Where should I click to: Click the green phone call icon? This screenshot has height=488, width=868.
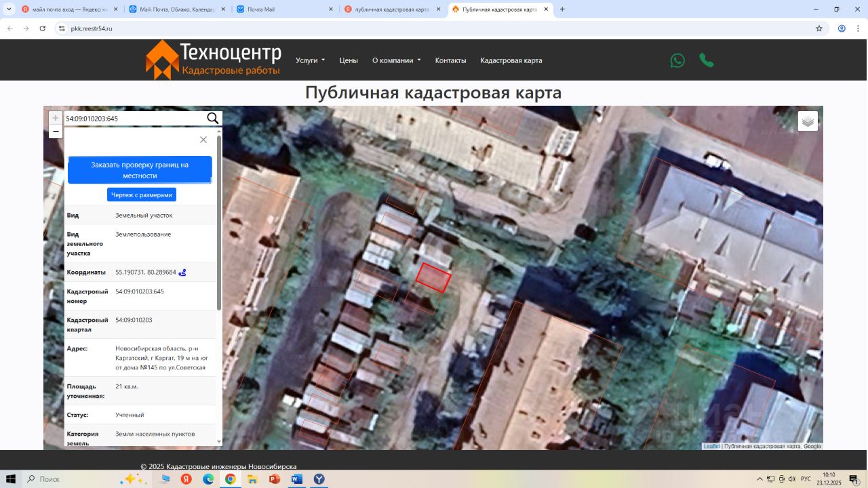click(707, 60)
